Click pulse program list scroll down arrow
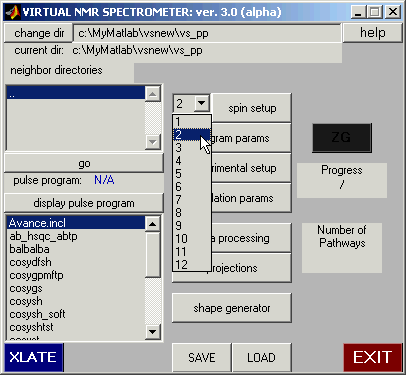406x375 pixels. [x=153, y=331]
